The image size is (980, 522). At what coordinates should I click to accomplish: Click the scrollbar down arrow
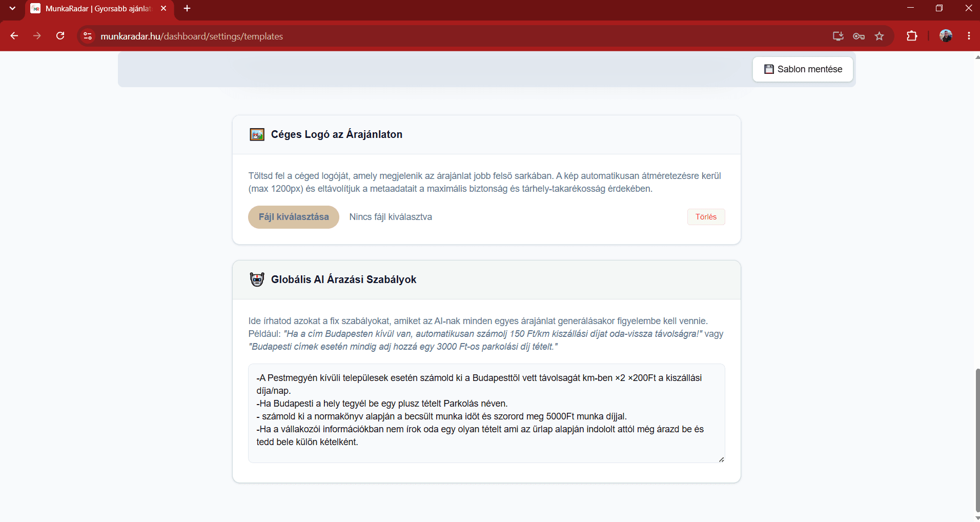click(x=977, y=518)
